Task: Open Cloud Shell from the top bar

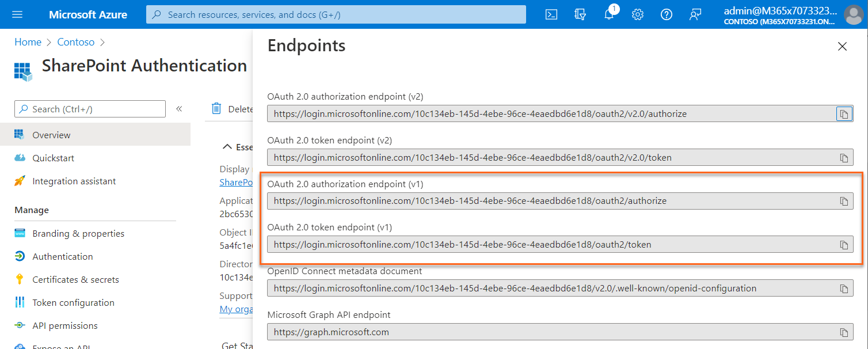Action: pos(551,14)
